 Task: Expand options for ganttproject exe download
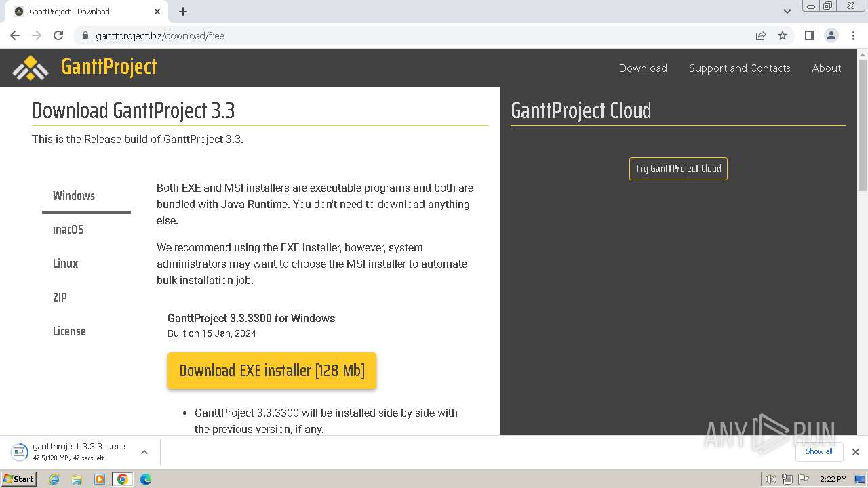pyautogui.click(x=144, y=452)
